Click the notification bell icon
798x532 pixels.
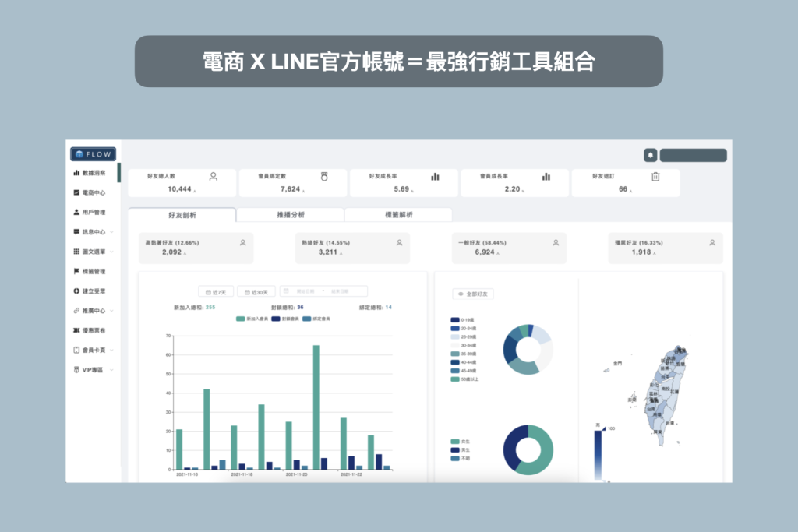click(x=651, y=155)
